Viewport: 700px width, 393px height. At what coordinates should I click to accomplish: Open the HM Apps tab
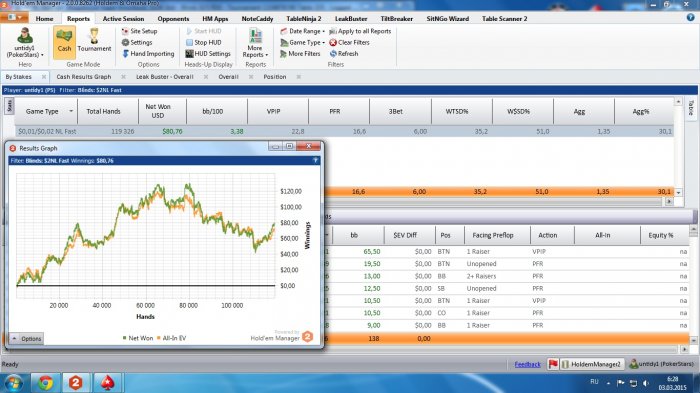[x=215, y=19]
